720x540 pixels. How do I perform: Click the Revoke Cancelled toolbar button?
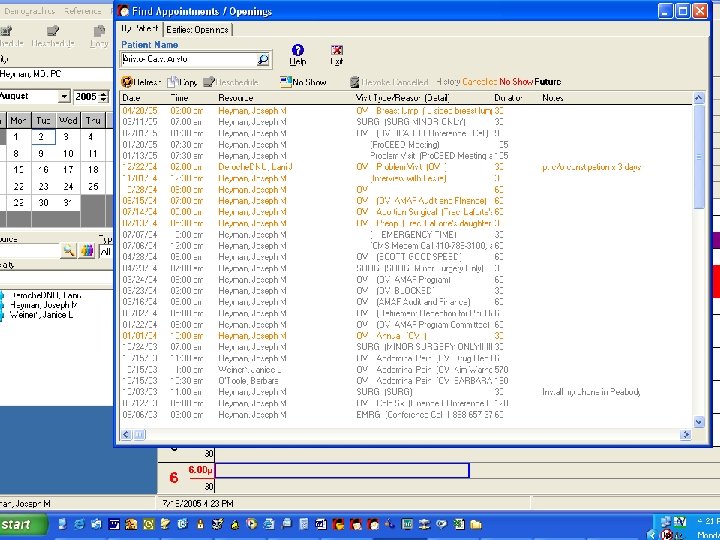click(390, 82)
